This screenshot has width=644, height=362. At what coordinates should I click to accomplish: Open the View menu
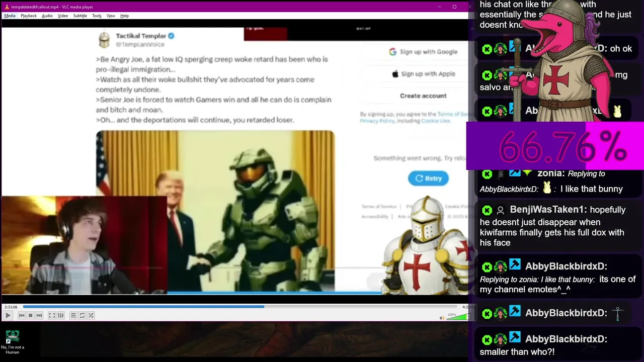click(x=111, y=16)
